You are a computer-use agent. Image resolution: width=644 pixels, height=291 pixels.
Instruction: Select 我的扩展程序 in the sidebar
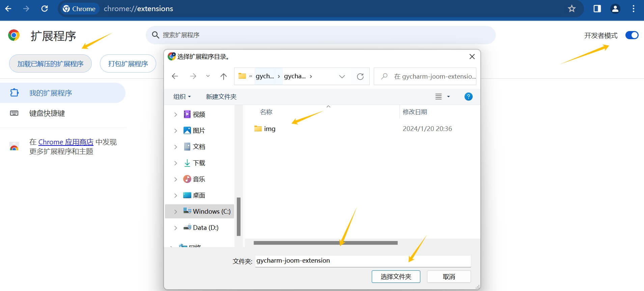[62, 93]
